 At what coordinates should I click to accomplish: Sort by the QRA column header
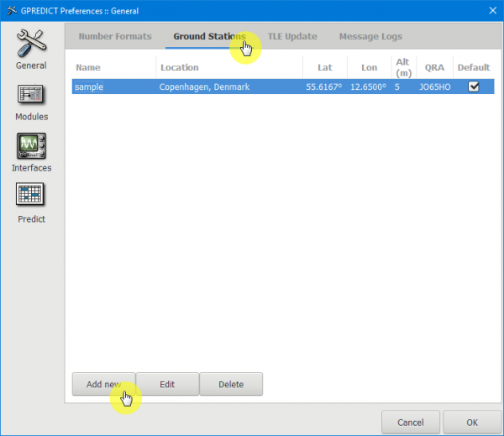coord(434,67)
